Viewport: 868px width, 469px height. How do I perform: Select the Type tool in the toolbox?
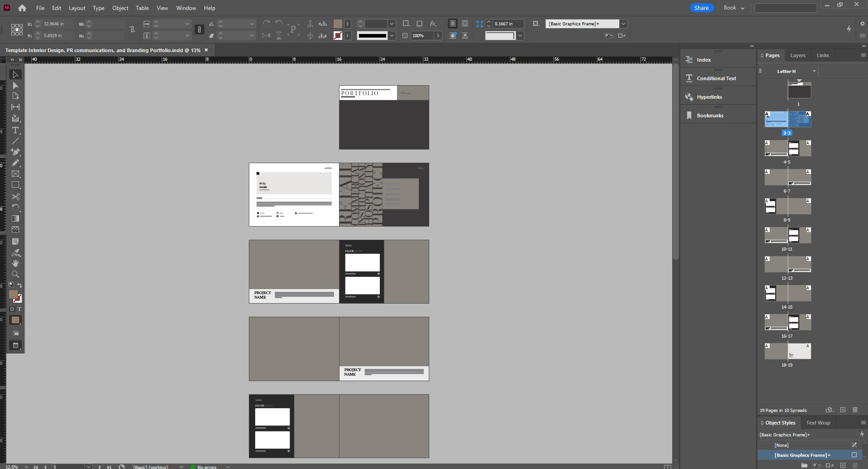pyautogui.click(x=15, y=130)
